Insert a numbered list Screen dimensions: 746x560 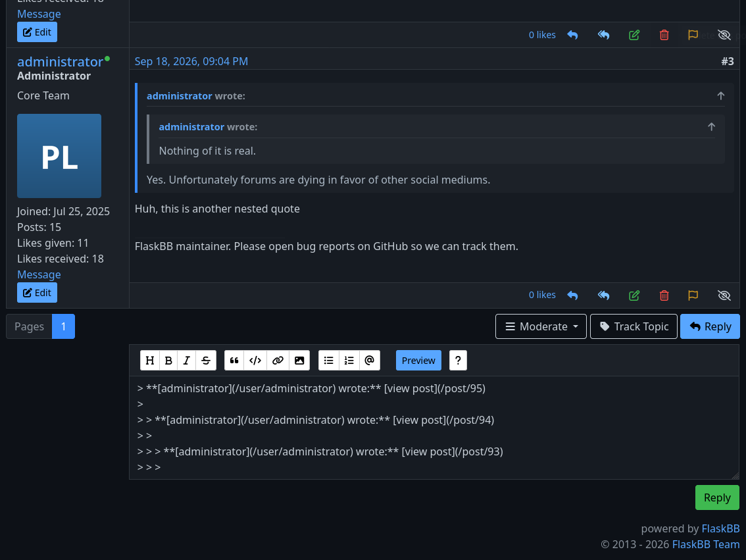point(349,360)
